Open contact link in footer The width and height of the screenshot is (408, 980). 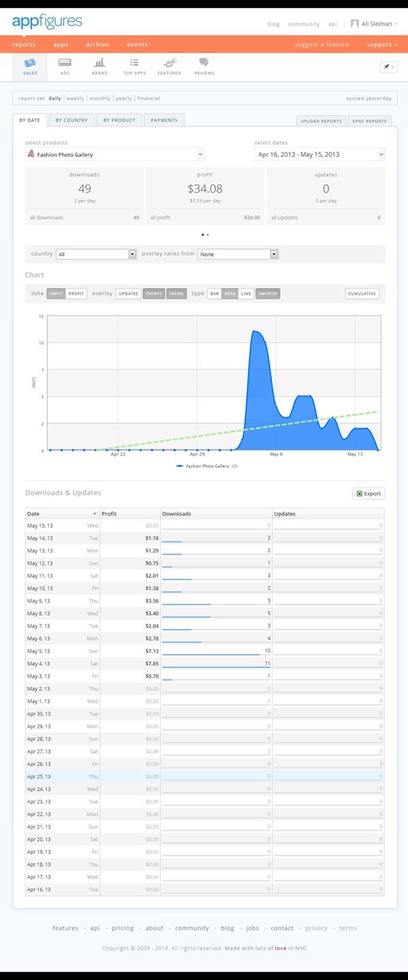click(x=282, y=928)
